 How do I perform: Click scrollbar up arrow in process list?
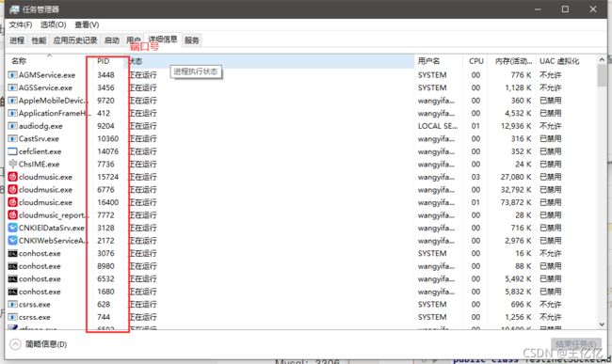click(x=602, y=59)
